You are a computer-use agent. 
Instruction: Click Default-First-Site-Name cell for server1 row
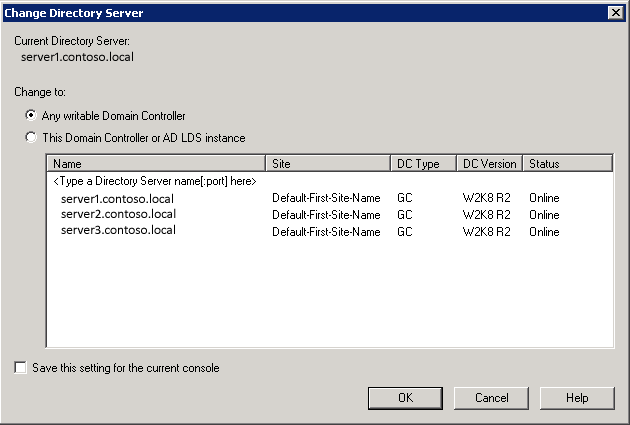click(326, 198)
